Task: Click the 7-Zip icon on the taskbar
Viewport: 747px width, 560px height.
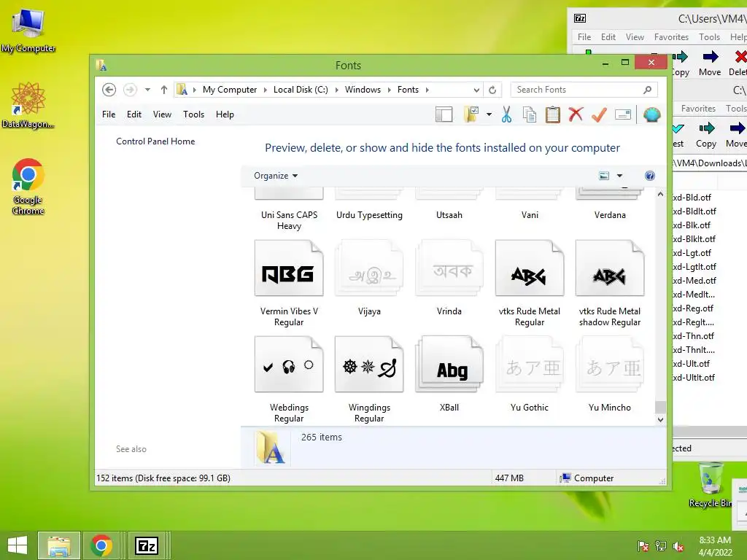Action: click(x=147, y=545)
